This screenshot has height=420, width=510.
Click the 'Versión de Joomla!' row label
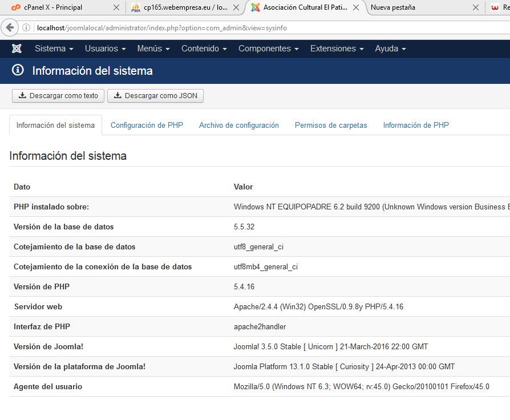(48, 346)
